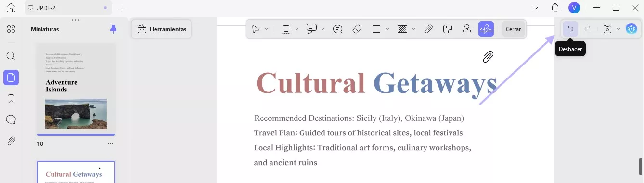This screenshot has height=183, width=644.
Task: Click the panel grip handle above Miniaturas
Action: click(x=76, y=20)
